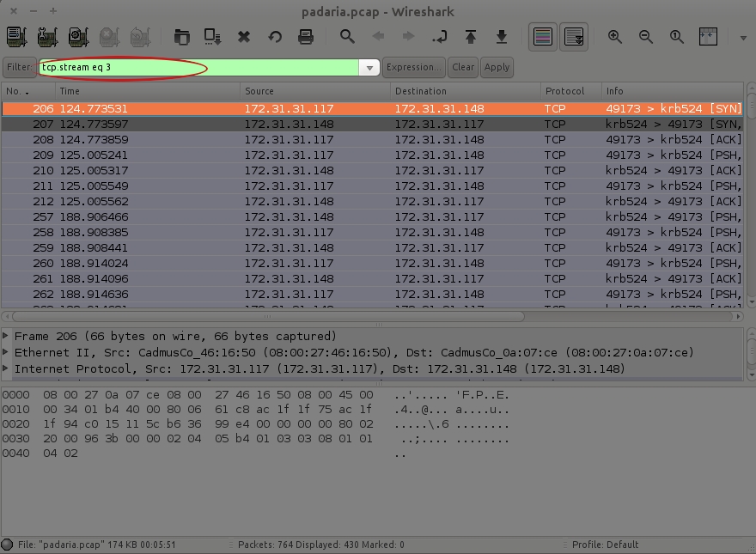Viewport: 756px width, 554px height.
Task: Reset zoom to normal size icon
Action: pos(676,37)
